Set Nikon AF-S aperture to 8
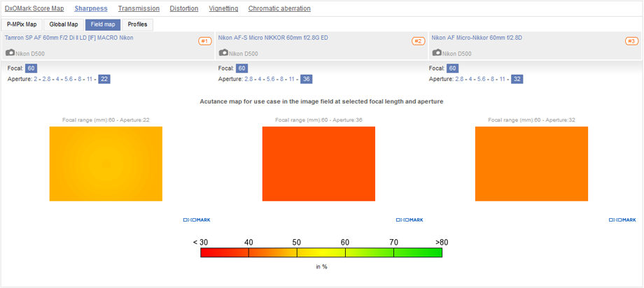Screen dimensions: 644x288 click(281, 79)
